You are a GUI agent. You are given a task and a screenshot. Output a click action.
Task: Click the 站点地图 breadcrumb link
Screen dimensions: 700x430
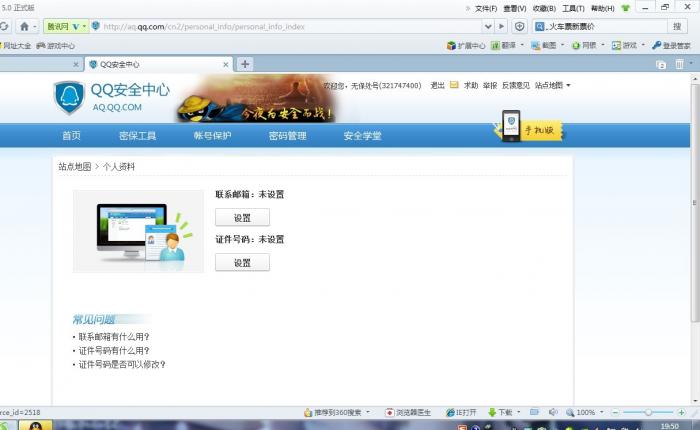[75, 167]
